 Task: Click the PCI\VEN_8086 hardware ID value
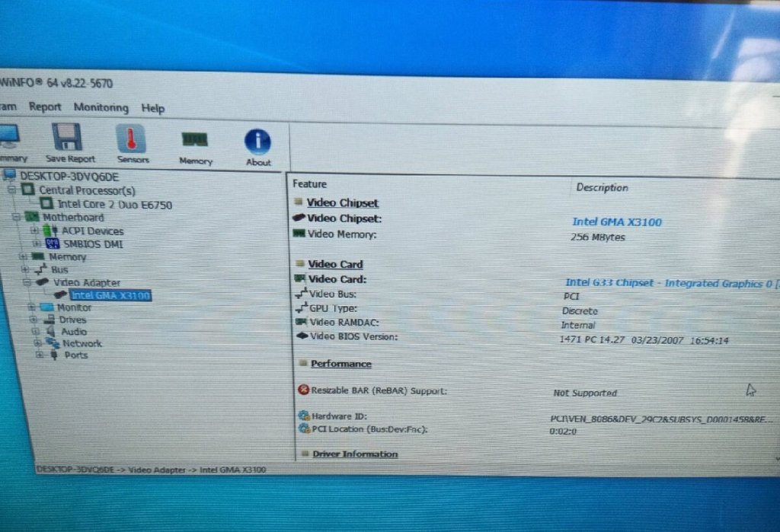pos(662,419)
